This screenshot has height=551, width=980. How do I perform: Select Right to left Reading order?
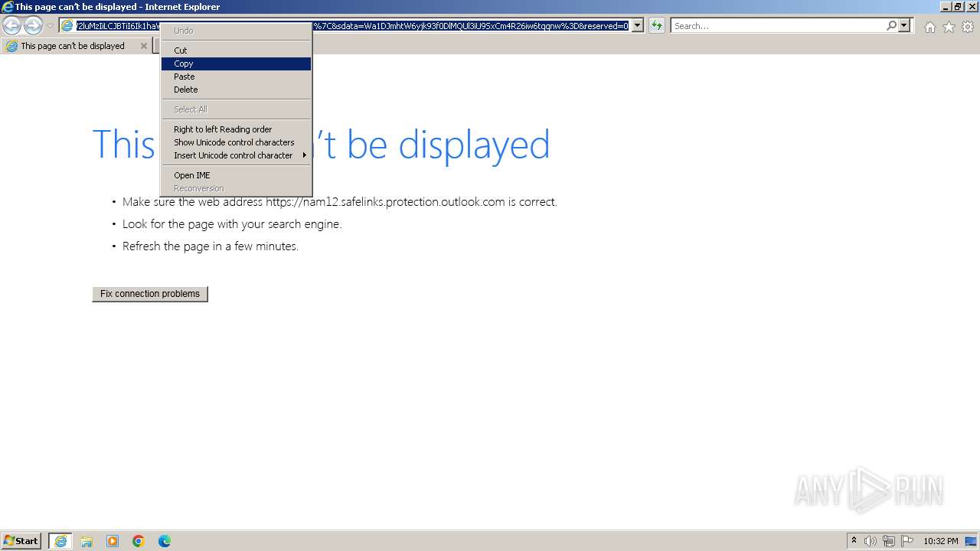[x=236, y=129]
